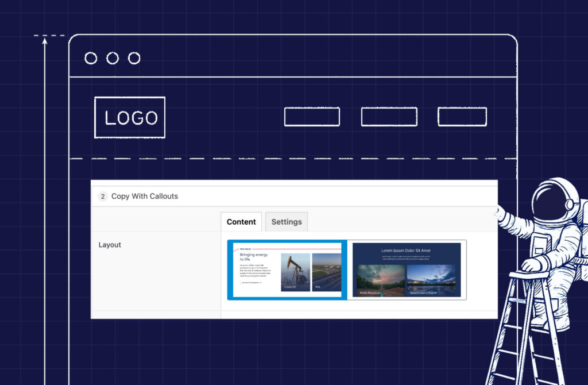Click the third circle in wireframe title bar
Viewport: 588px width, 385px height.
(134, 58)
